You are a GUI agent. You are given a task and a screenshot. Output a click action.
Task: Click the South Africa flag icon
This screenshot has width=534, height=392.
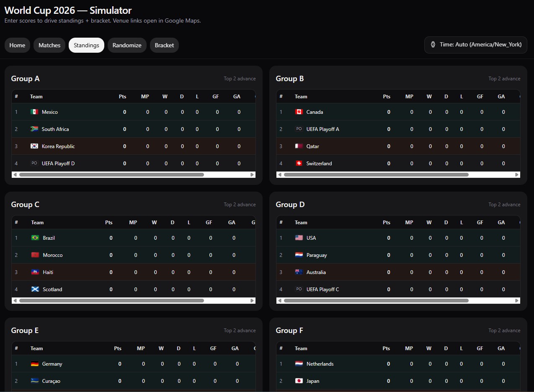tap(34, 129)
